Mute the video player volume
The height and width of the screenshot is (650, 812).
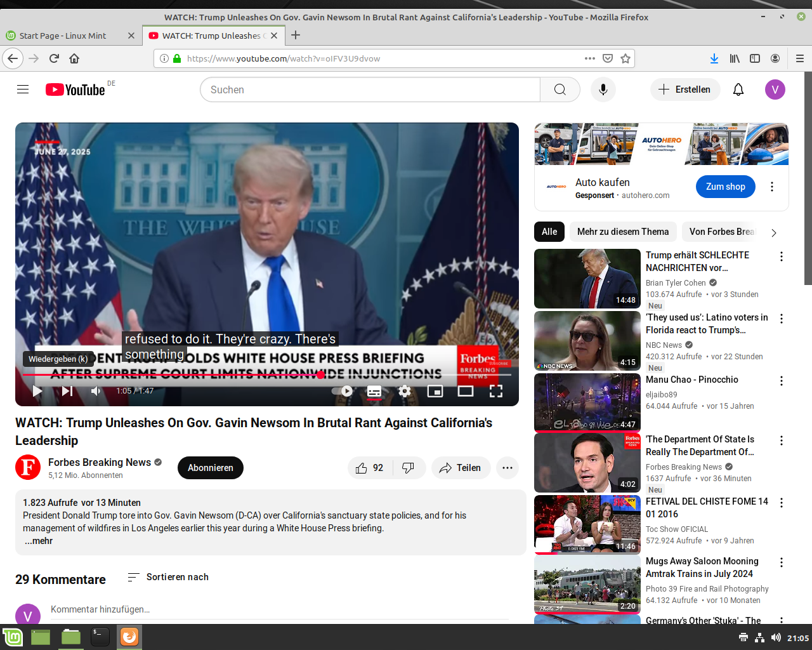pos(96,391)
